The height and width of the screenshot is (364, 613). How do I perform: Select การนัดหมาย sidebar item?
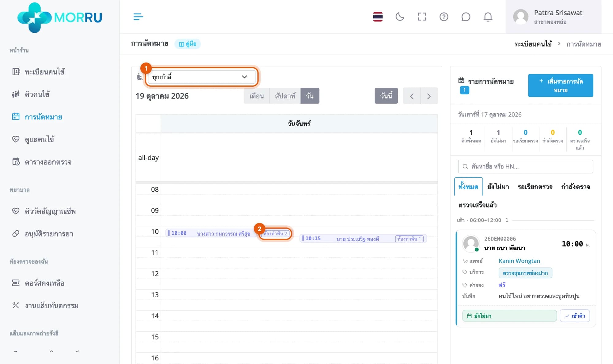(43, 117)
